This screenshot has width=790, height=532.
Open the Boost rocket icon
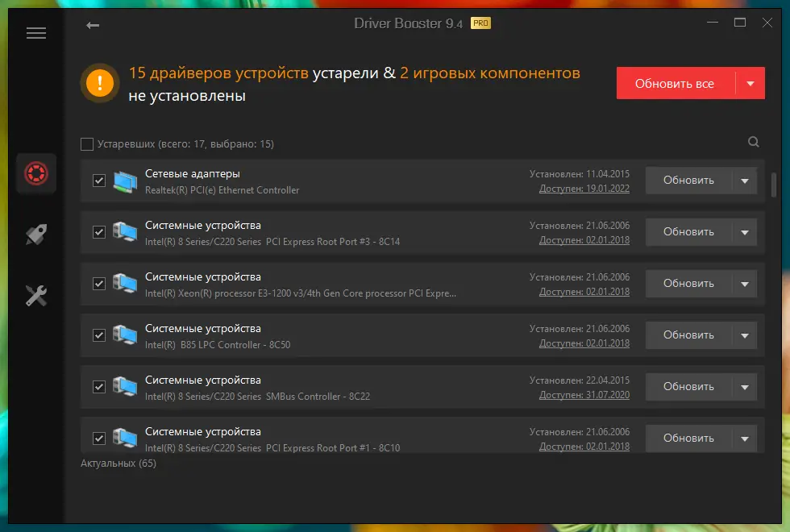click(36, 235)
